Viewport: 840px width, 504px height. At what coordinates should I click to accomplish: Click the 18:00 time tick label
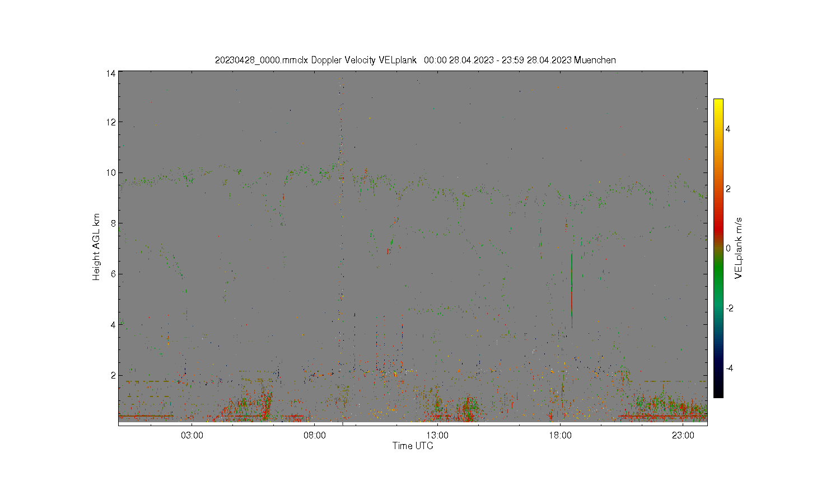[560, 436]
